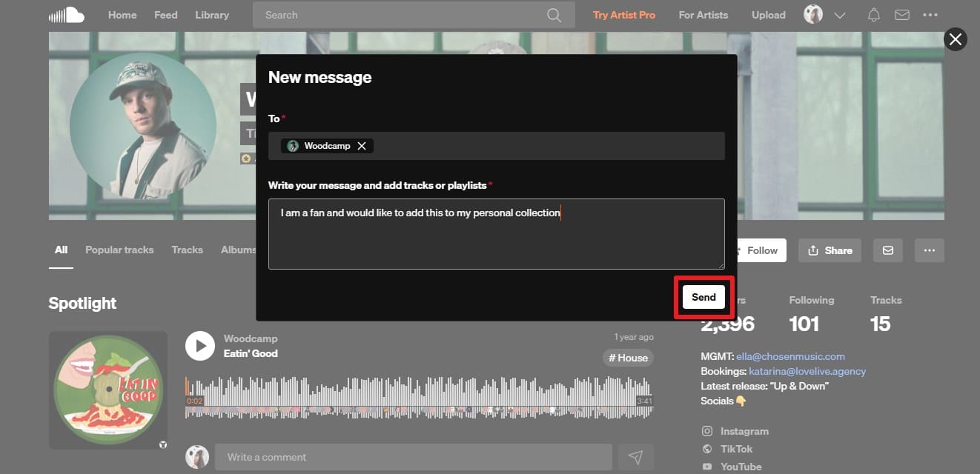This screenshot has height=474, width=980.
Task: Open the TikTok social link
Action: click(736, 449)
